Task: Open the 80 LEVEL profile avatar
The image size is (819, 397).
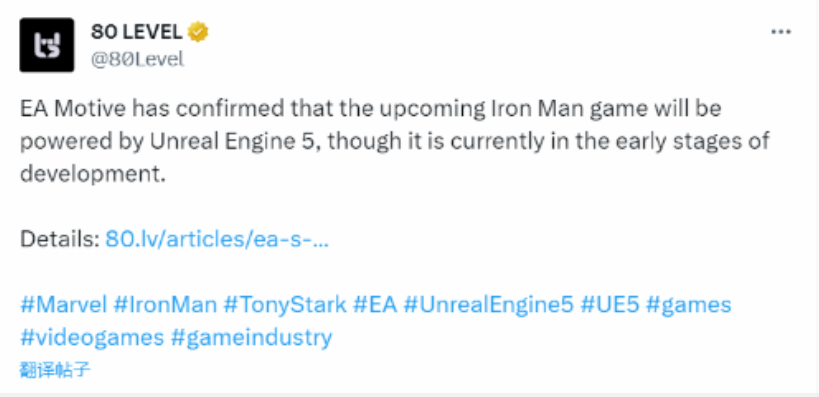Action: coord(46,45)
